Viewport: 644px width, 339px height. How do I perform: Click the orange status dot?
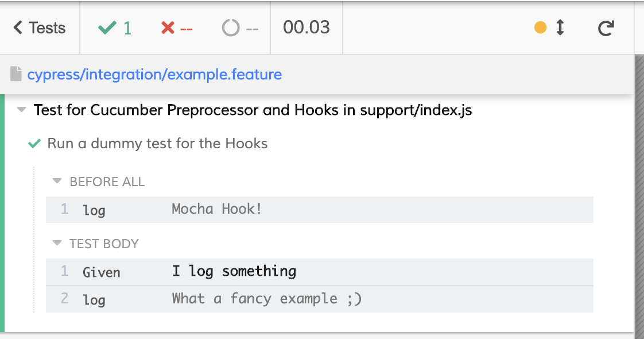(x=541, y=28)
